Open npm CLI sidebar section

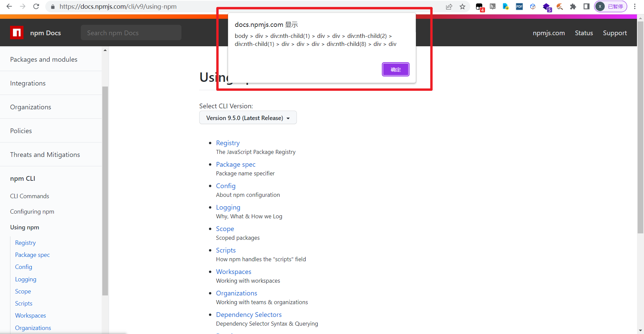point(22,178)
